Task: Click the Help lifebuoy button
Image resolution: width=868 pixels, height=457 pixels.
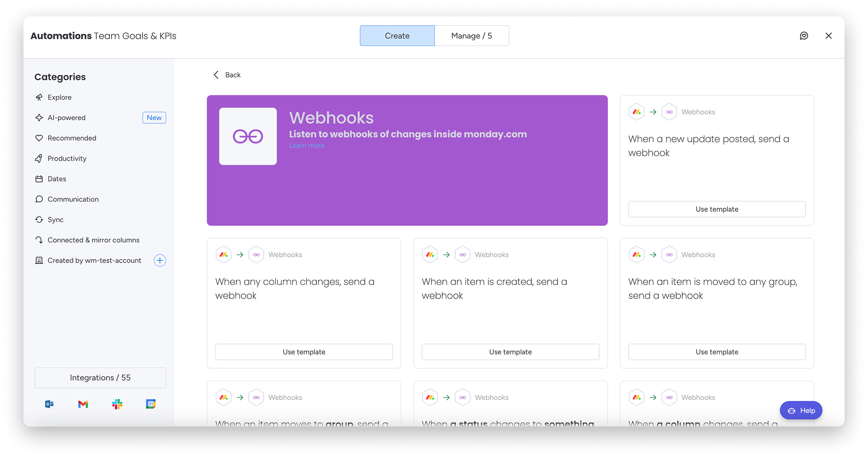Action: tap(801, 410)
